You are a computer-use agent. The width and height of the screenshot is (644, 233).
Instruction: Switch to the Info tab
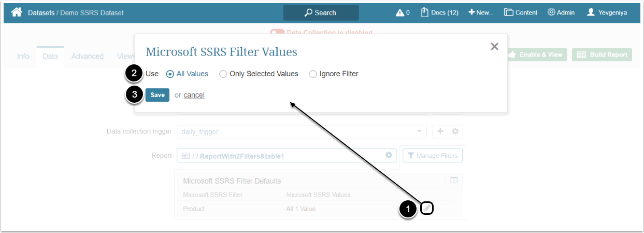pos(23,56)
